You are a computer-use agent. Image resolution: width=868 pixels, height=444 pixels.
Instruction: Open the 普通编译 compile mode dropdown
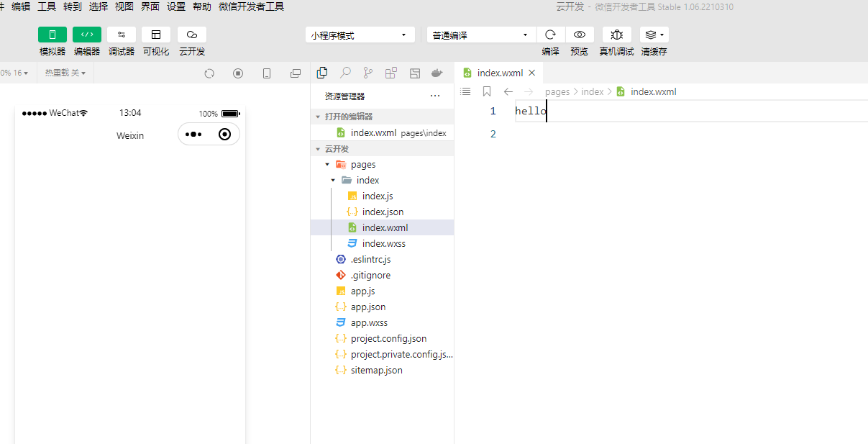[x=482, y=35]
